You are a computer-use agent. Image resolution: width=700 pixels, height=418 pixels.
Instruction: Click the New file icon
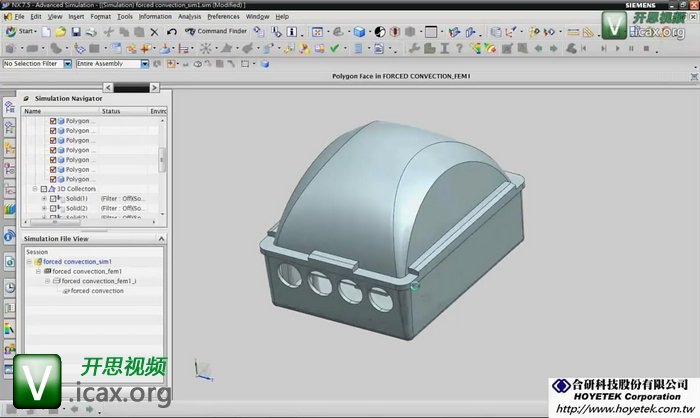[46, 32]
